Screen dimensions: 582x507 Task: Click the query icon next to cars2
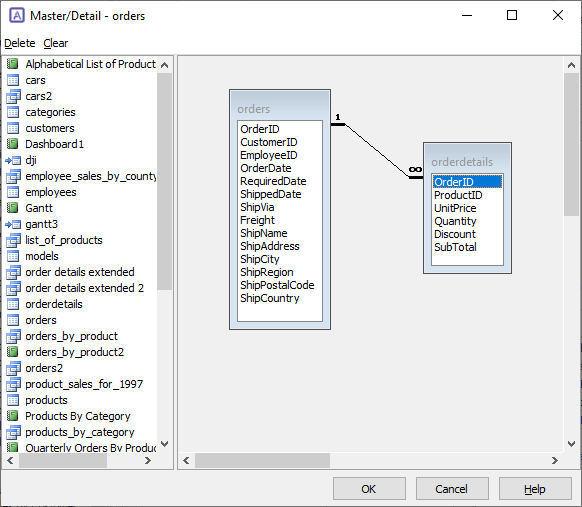[13, 96]
